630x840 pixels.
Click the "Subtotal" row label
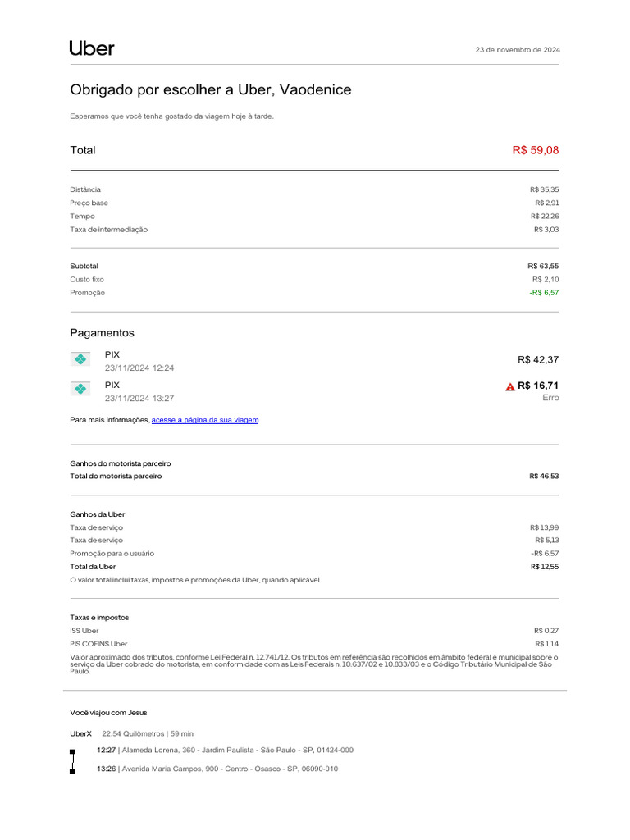[x=84, y=267]
